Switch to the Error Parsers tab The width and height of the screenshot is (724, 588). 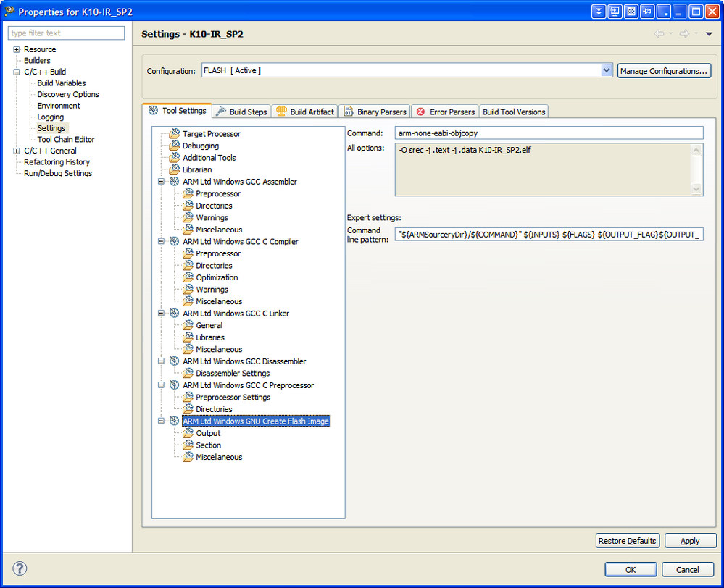(445, 112)
